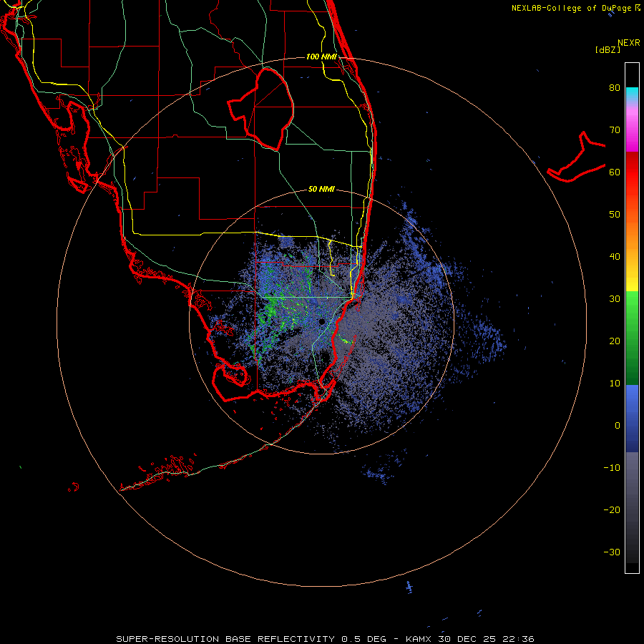Click the NEXR label above the color scale
Viewport: 644px width, 644px height.
(x=628, y=43)
